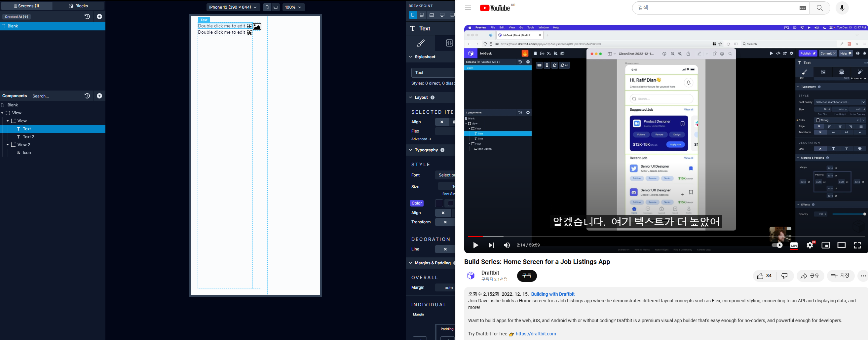Collapse the Typography section

(410, 150)
